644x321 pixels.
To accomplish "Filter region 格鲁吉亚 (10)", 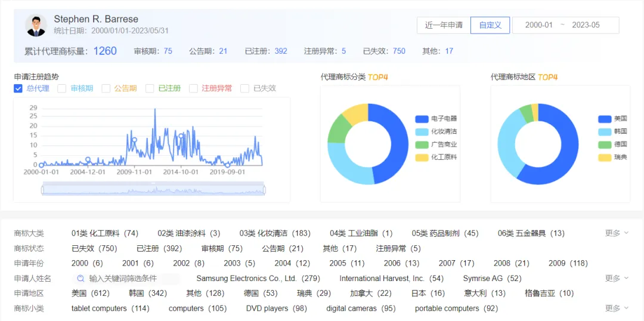I will [549, 293].
